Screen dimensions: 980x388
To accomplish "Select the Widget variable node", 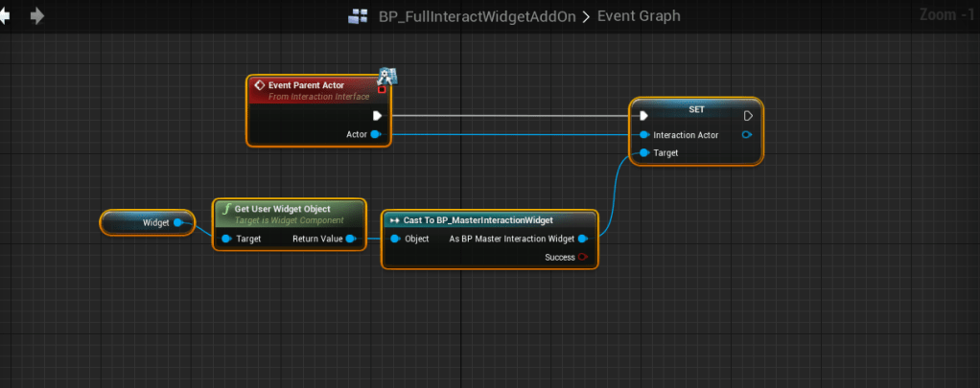I will click(149, 222).
